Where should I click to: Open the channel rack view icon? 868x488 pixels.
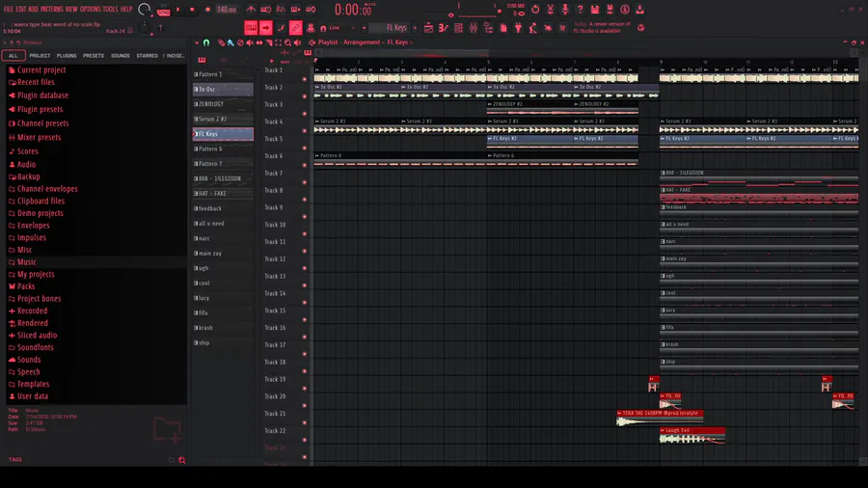(x=458, y=28)
